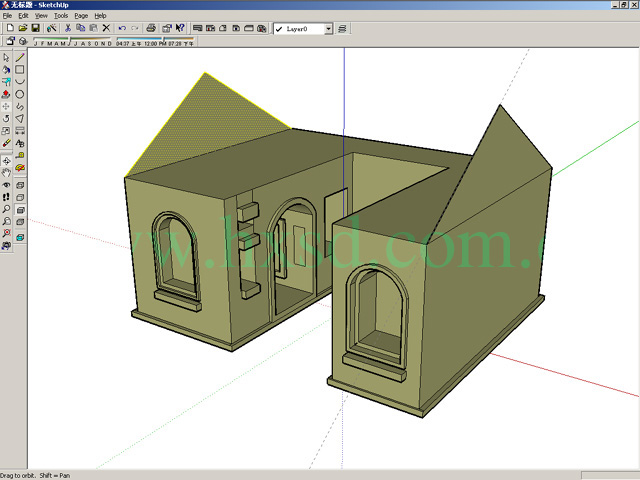This screenshot has height=480, width=640.
Task: Toggle shadow display on or off
Action: point(23,41)
